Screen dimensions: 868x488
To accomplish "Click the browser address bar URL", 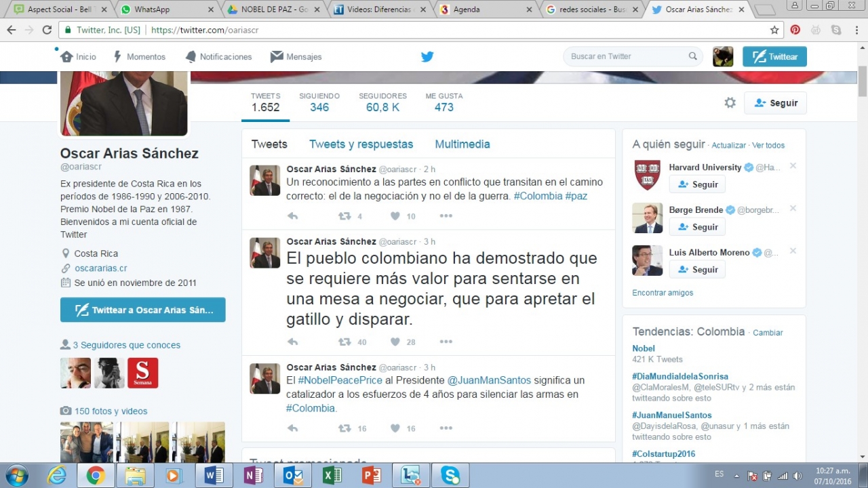I will point(205,30).
